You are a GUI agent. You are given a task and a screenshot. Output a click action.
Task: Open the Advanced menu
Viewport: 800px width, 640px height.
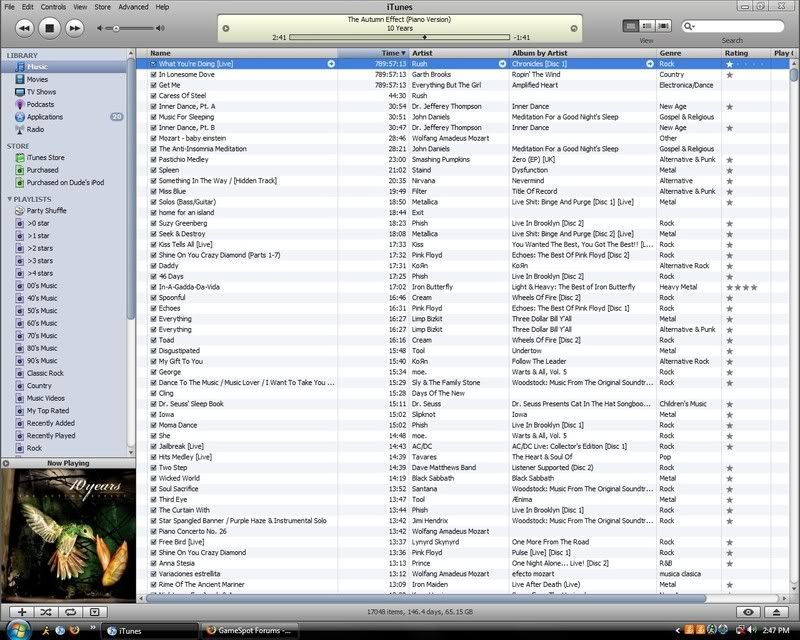(x=133, y=7)
